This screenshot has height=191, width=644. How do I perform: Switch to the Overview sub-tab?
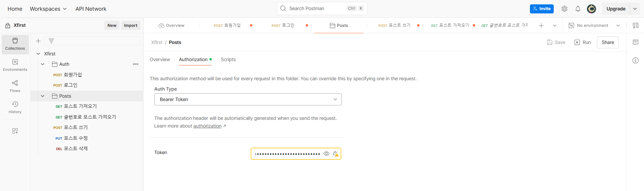click(x=160, y=59)
